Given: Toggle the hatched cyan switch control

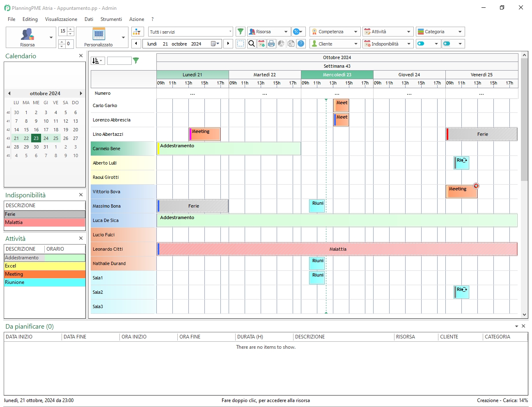Looking at the screenshot, I should pos(446,43).
